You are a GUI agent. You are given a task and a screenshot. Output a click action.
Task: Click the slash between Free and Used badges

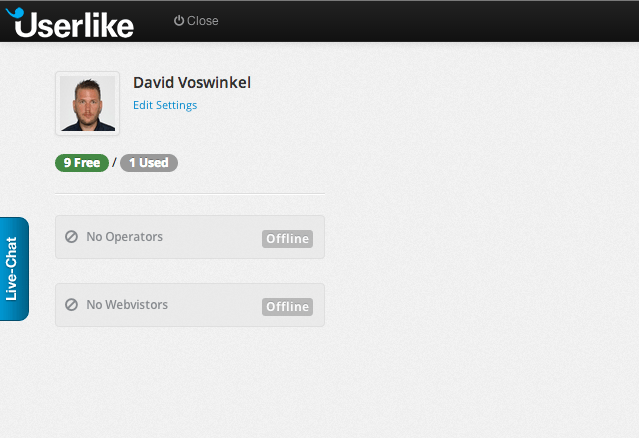coord(114,162)
